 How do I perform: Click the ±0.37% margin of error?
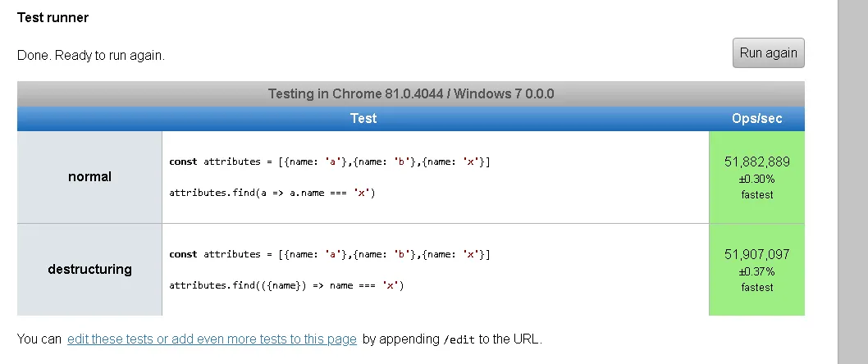(756, 271)
